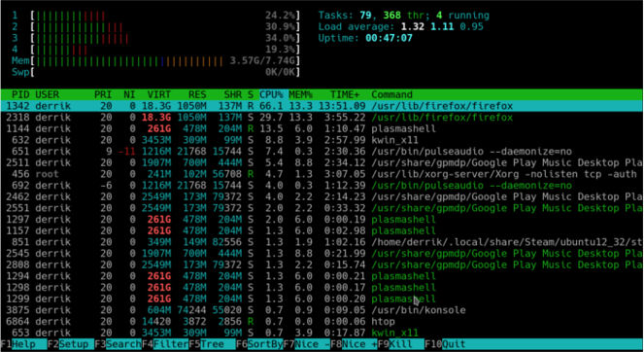Select the kwin_x11 process PID 632
Screen dimensions: 644x352
pyautogui.click(x=322, y=140)
